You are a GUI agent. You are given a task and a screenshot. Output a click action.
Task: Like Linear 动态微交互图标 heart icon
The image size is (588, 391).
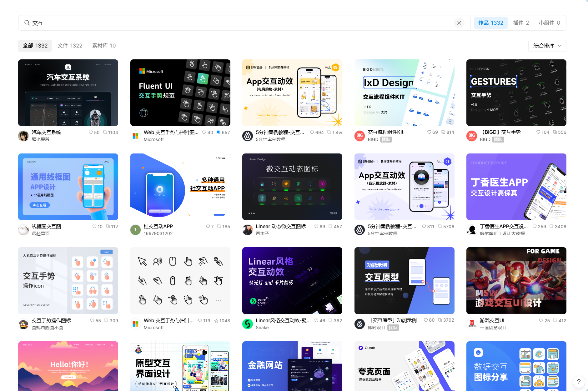(x=316, y=227)
